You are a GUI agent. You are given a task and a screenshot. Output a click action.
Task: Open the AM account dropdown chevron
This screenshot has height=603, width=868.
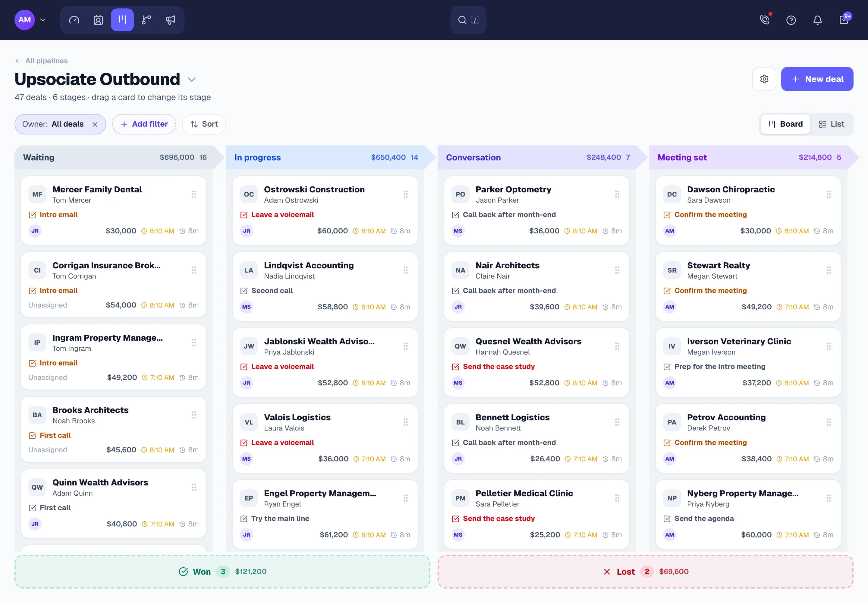tap(43, 20)
